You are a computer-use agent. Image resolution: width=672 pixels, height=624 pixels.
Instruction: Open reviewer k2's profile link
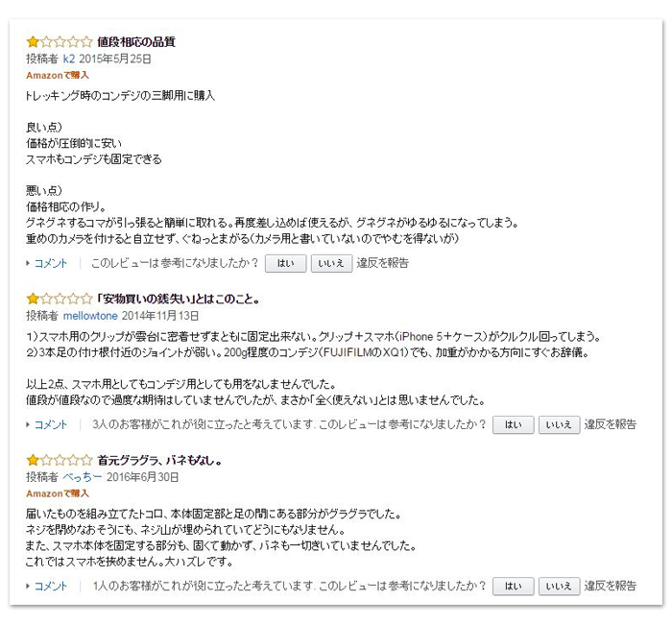click(69, 59)
